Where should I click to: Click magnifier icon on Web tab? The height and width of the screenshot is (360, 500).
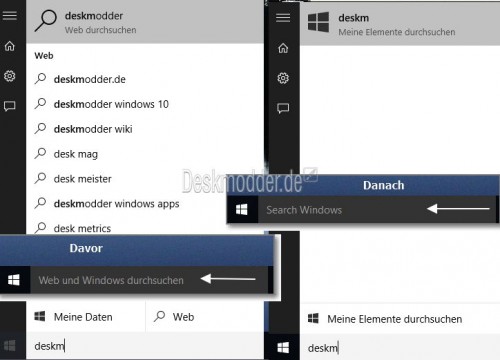pos(160,316)
